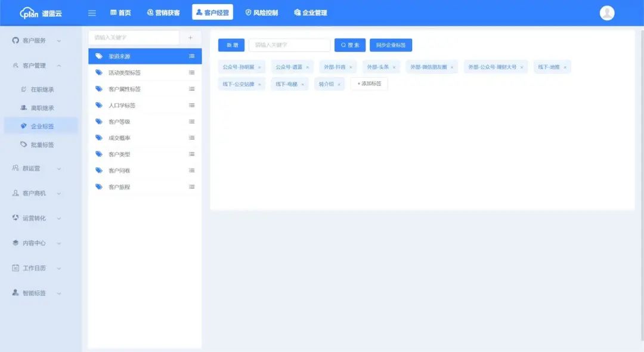Open list menu icon for 客户等级
644x352 pixels.
click(x=191, y=122)
